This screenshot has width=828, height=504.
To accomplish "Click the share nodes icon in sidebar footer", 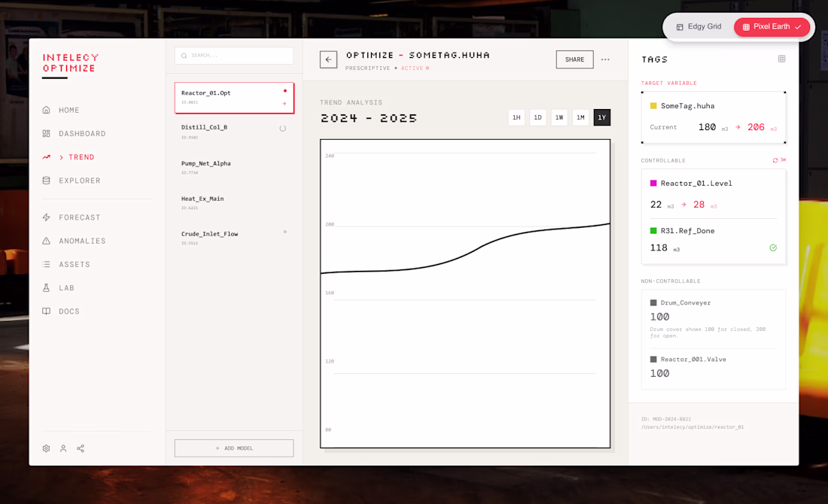I will pos(81,448).
